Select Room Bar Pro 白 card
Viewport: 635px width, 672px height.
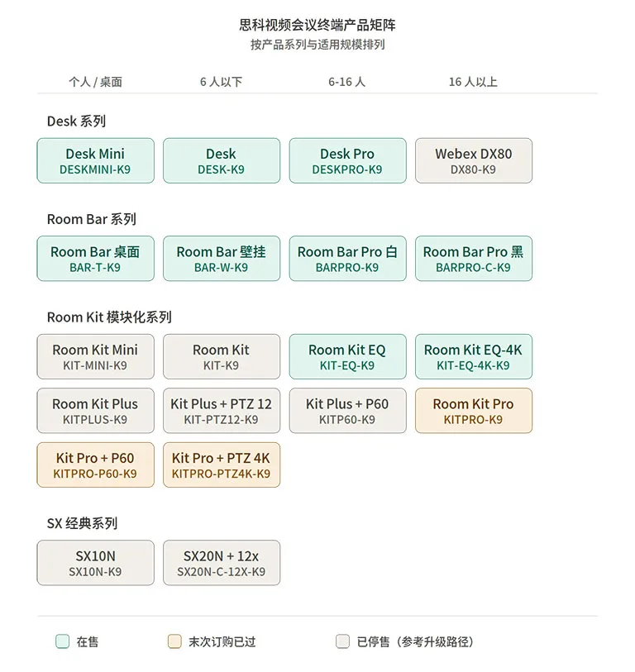pos(348,259)
